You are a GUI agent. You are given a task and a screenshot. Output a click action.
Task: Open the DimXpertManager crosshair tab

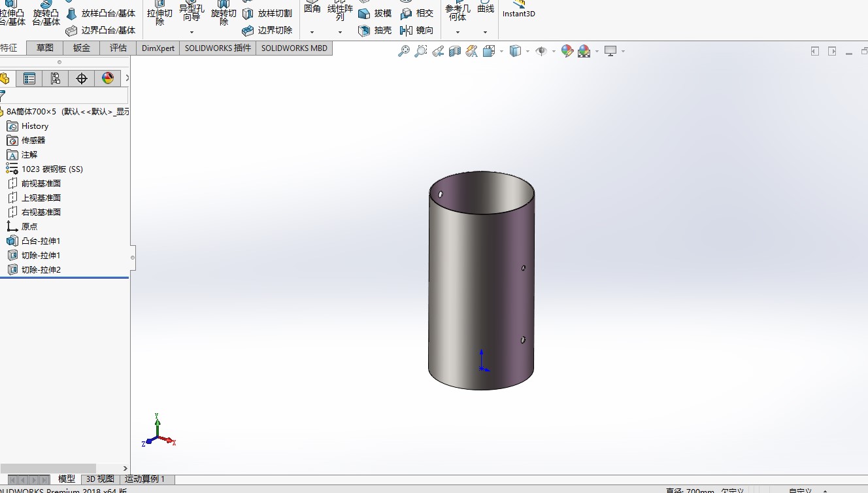(82, 78)
